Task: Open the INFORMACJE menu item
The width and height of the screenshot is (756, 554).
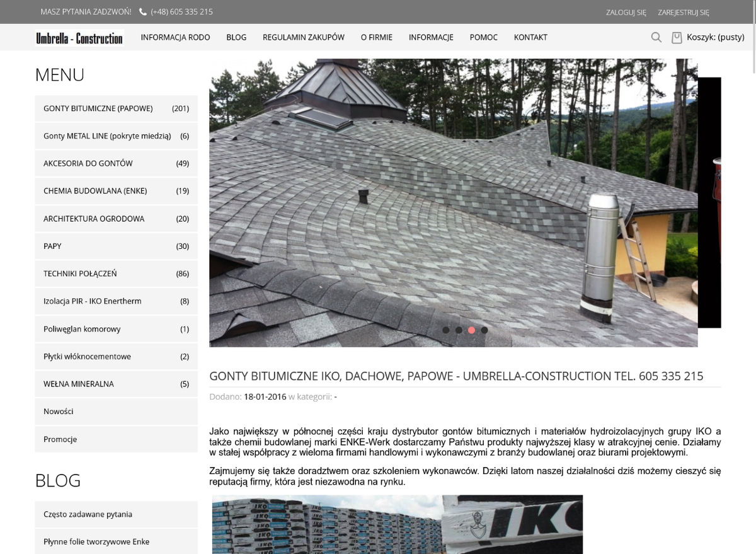Action: tap(431, 37)
